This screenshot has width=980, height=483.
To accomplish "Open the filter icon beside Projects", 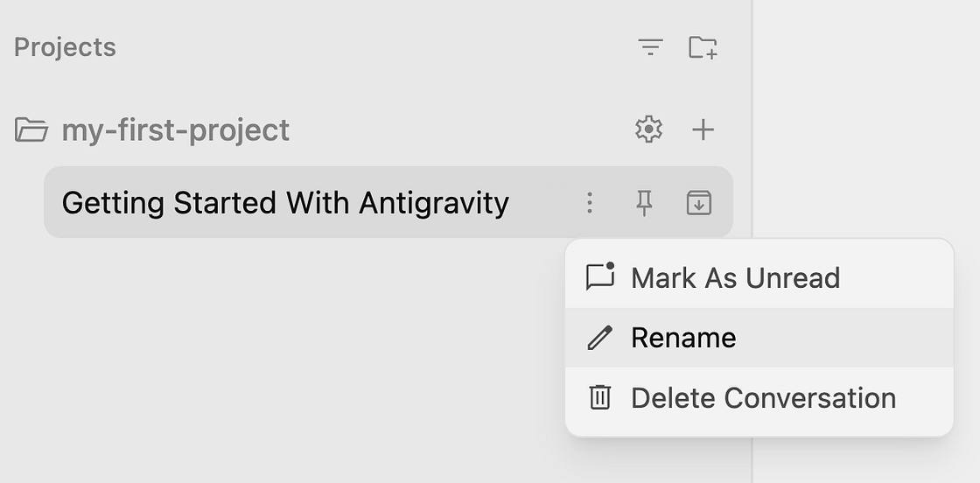I will pos(650,47).
